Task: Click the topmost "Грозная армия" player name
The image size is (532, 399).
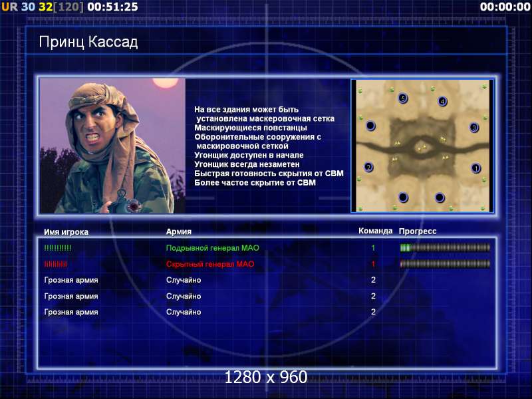Action: (71, 280)
